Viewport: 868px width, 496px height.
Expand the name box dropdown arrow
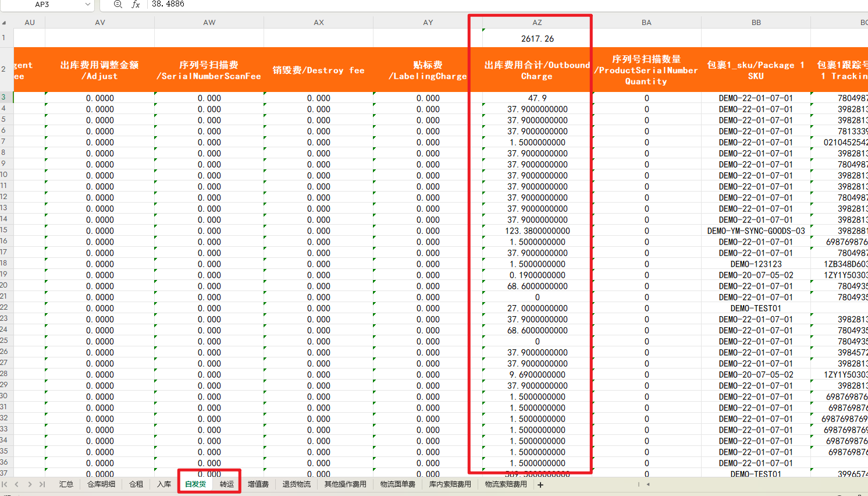pyautogui.click(x=88, y=4)
